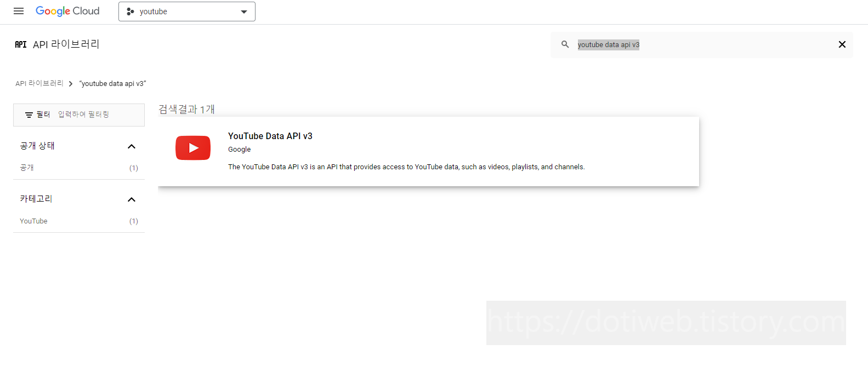868x367 pixels.
Task: Collapse the 공개 상태 section
Action: 132,146
